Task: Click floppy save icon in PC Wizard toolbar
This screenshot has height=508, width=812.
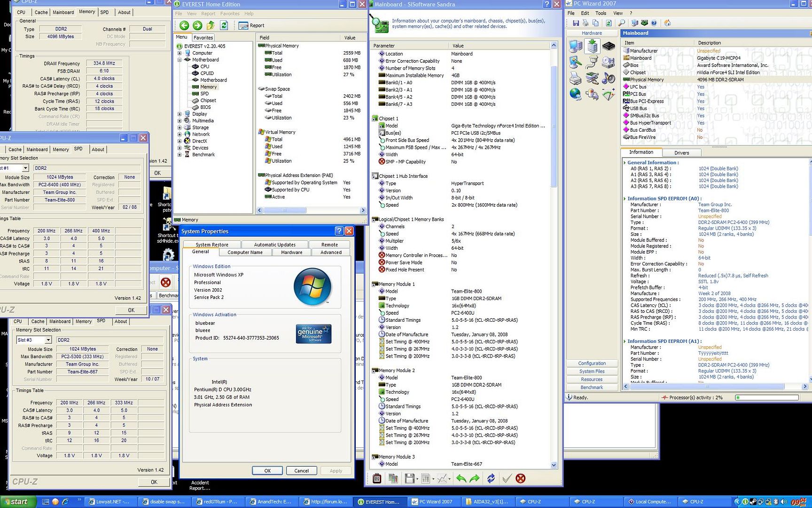Action: (576, 23)
